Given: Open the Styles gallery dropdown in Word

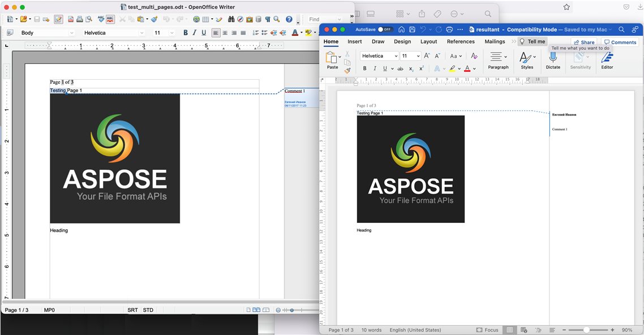Looking at the screenshot, I should [x=527, y=58].
